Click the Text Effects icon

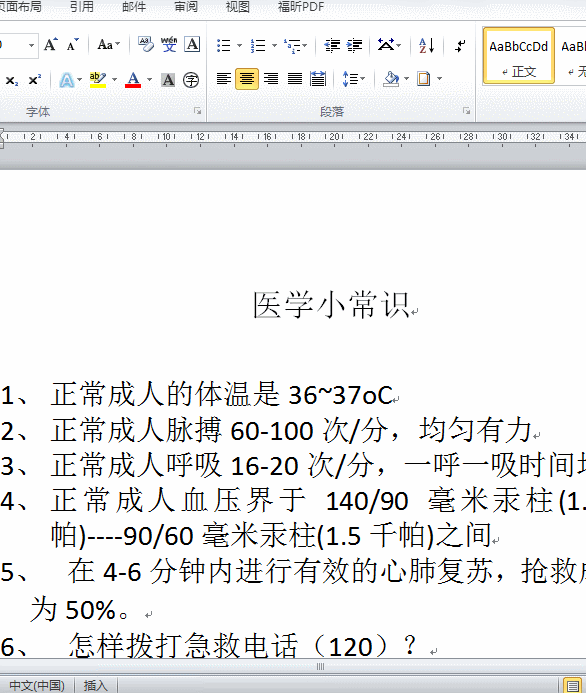67,80
